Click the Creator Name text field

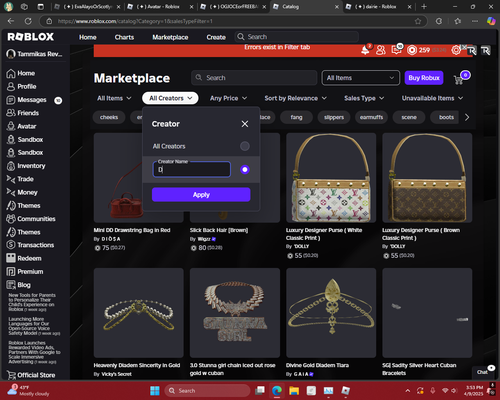pos(192,169)
